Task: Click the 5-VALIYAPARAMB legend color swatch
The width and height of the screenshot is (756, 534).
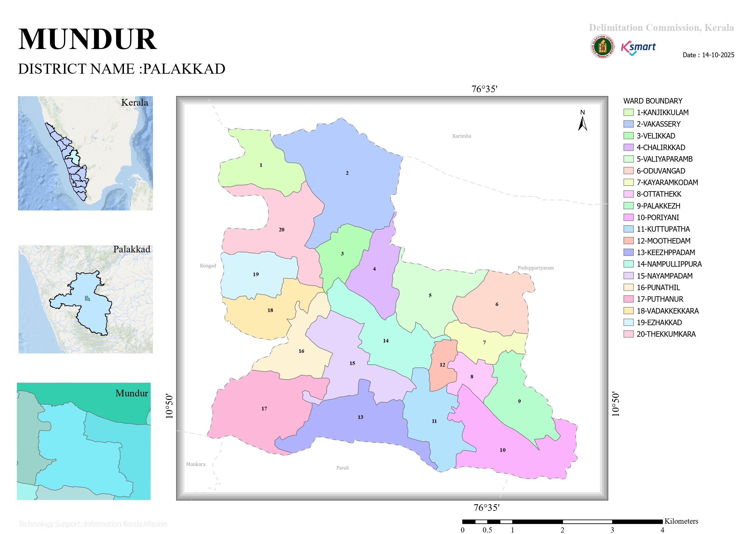Action: pos(628,159)
